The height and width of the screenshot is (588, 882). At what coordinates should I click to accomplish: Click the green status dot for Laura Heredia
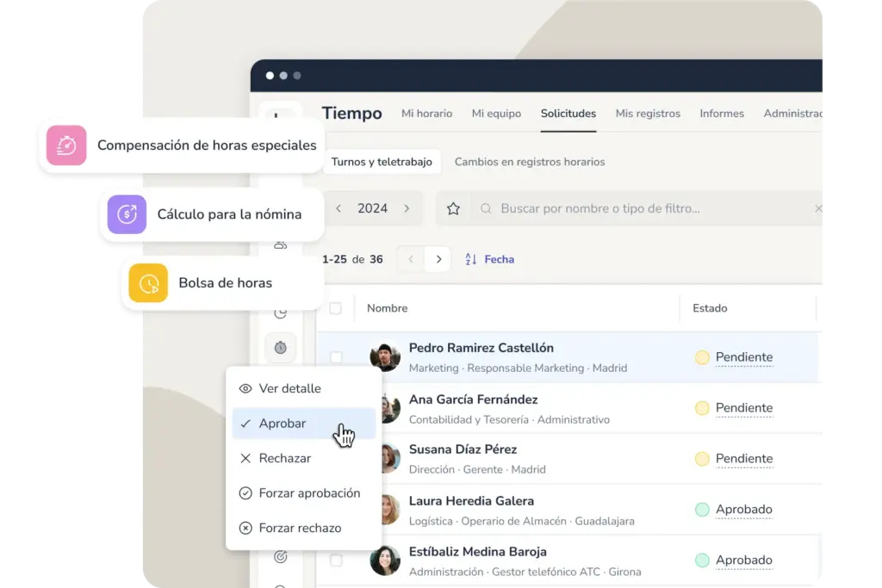coord(702,510)
